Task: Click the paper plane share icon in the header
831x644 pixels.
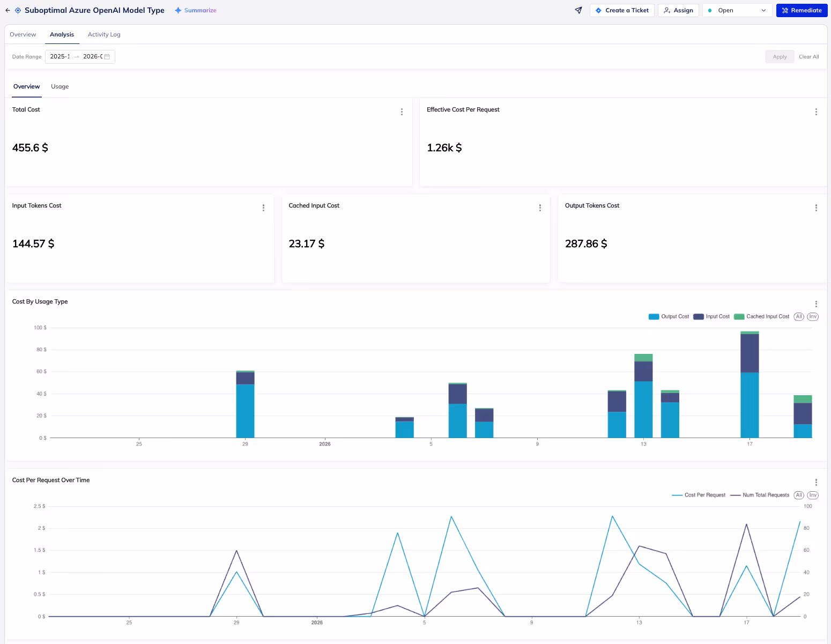Action: coord(578,10)
